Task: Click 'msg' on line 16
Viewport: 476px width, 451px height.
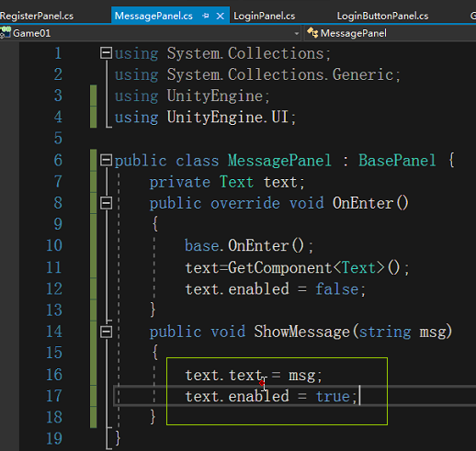Action: point(301,376)
